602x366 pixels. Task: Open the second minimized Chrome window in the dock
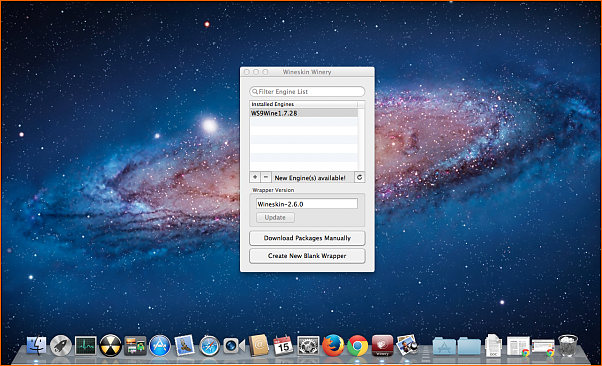coord(543,347)
